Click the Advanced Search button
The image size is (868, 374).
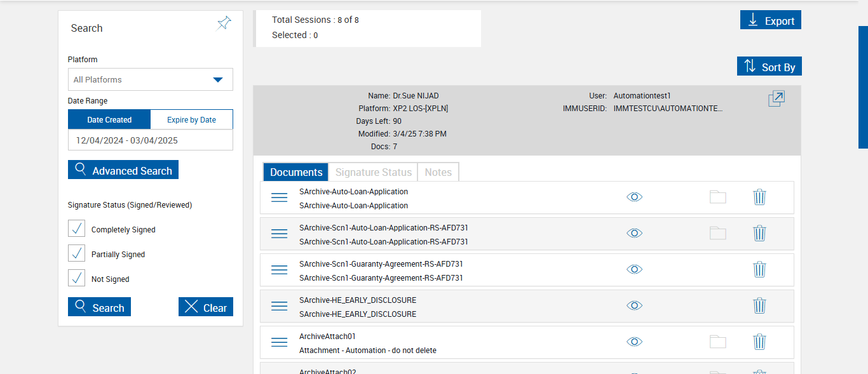[x=123, y=170]
